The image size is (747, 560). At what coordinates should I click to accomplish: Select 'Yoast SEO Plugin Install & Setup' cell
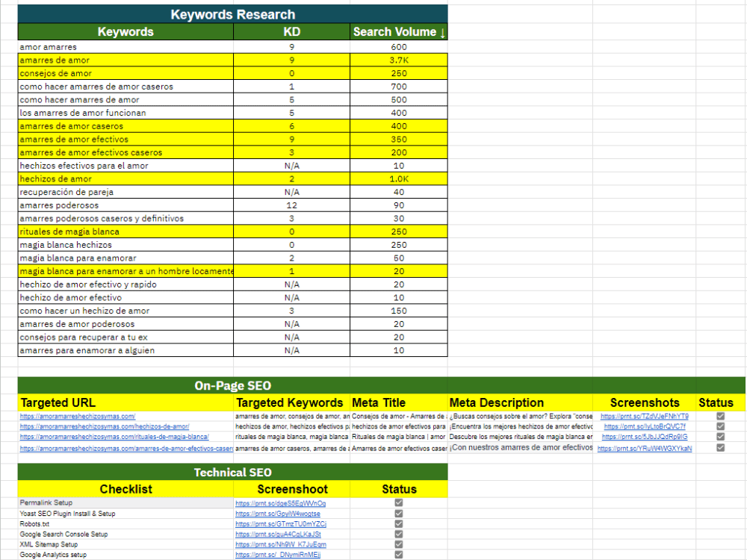pos(125,514)
